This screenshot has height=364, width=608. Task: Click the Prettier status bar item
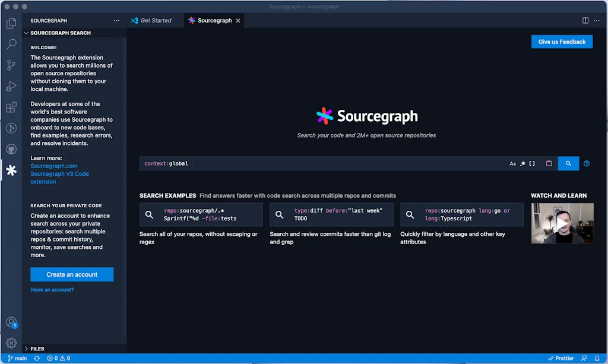point(560,358)
